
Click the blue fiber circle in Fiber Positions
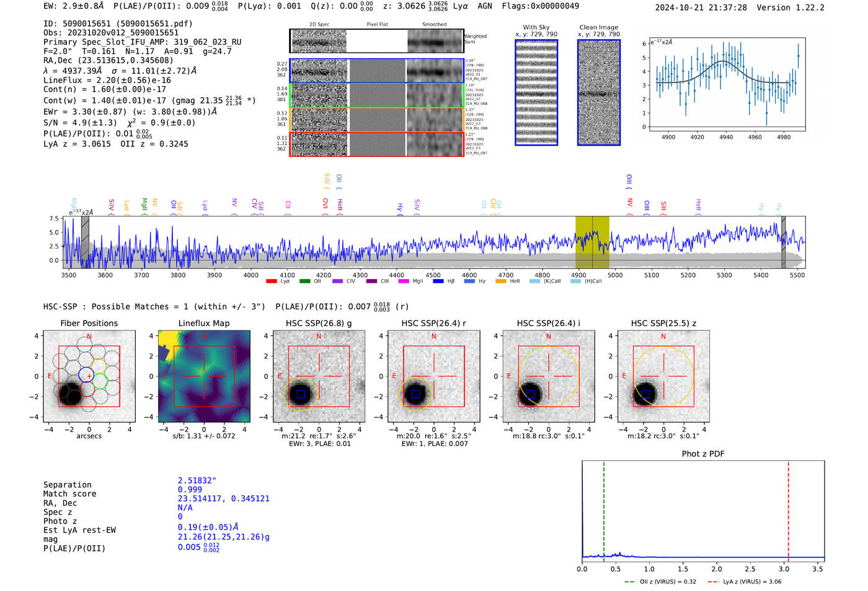coord(86,375)
